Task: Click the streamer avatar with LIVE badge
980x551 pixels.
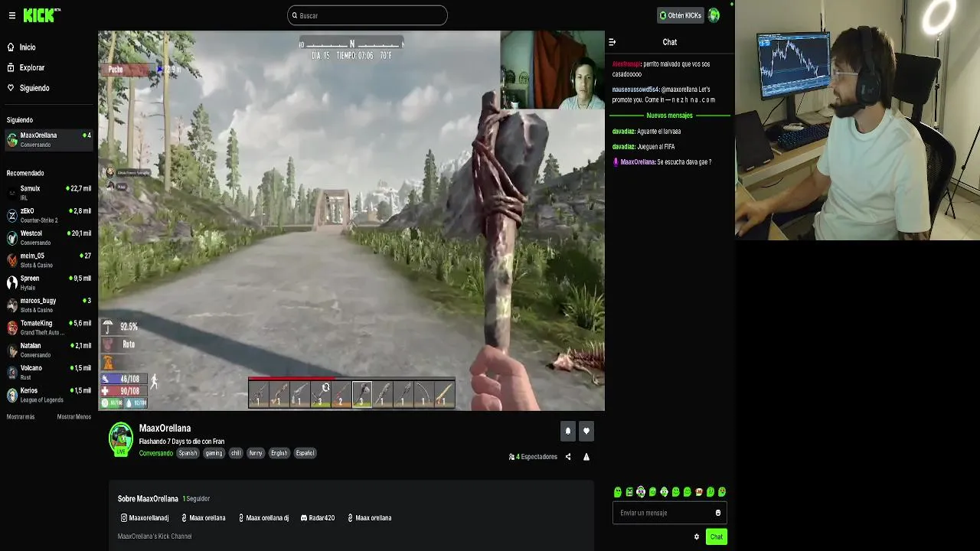Action: 120,439
